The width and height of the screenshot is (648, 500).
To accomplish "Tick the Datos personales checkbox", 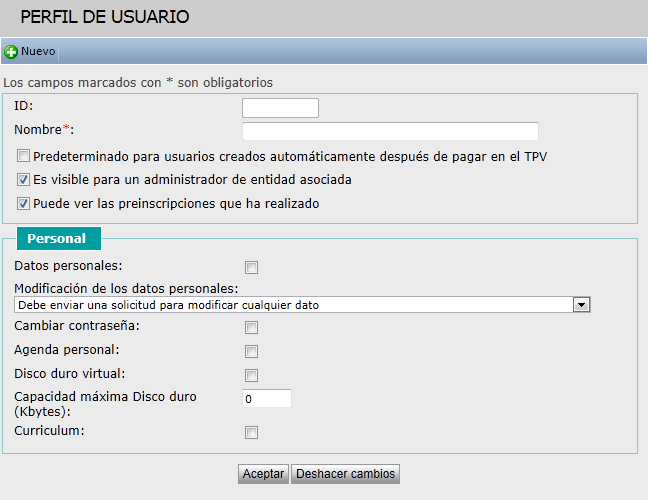I will [x=251, y=267].
